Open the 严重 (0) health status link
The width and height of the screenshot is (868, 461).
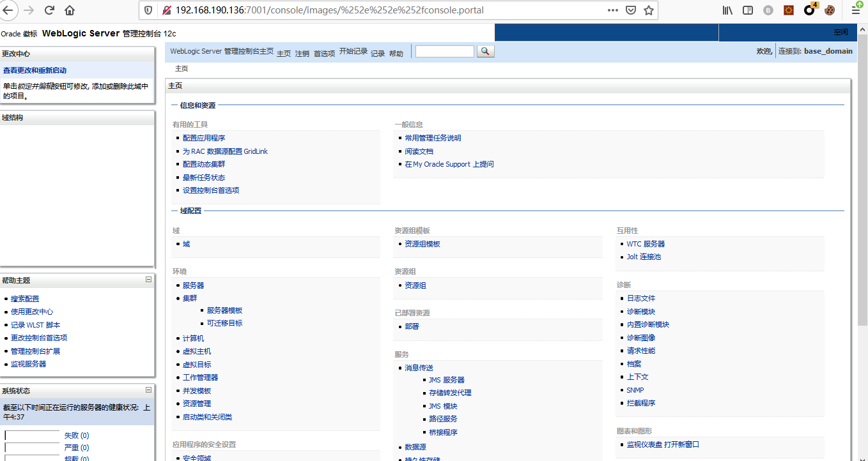[77, 448]
